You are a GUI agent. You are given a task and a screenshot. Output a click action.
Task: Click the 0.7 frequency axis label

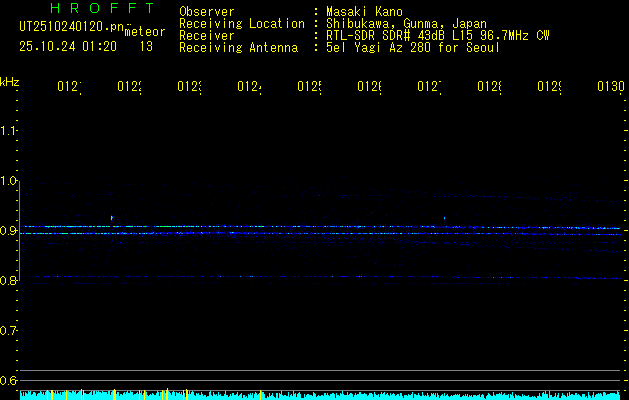pyautogui.click(x=8, y=331)
